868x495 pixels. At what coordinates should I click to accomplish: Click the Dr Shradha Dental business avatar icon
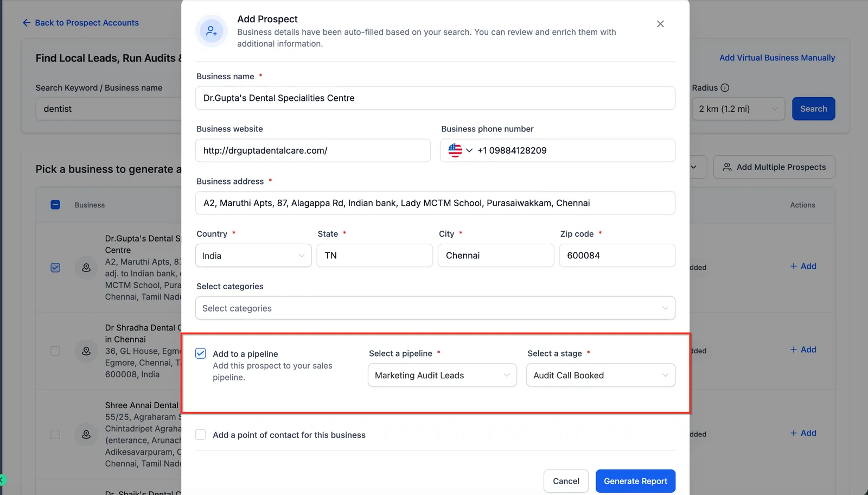pos(86,351)
